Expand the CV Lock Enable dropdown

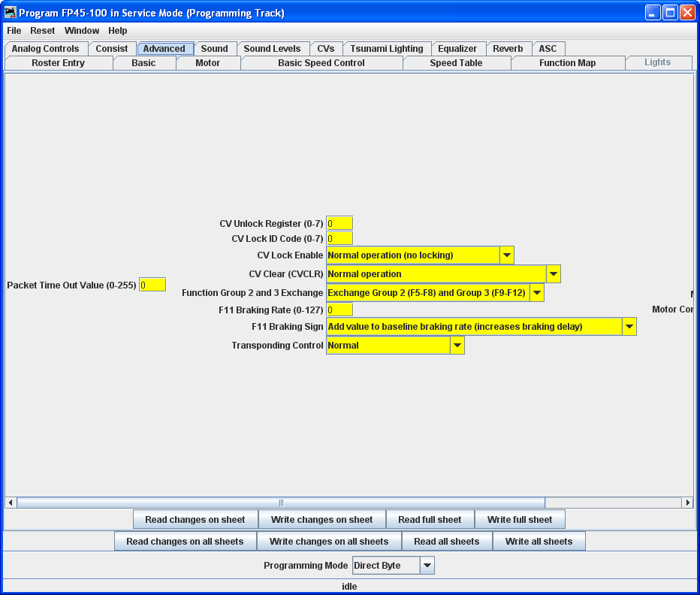507,255
